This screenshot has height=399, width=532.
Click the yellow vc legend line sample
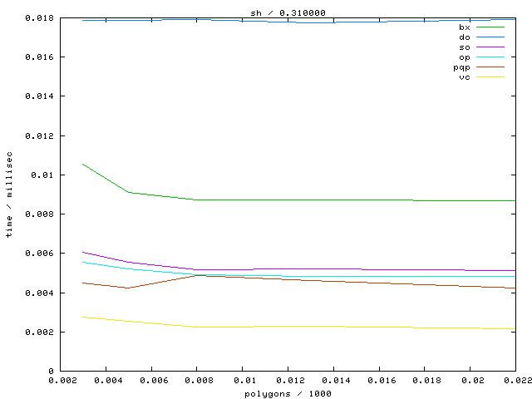coord(490,77)
